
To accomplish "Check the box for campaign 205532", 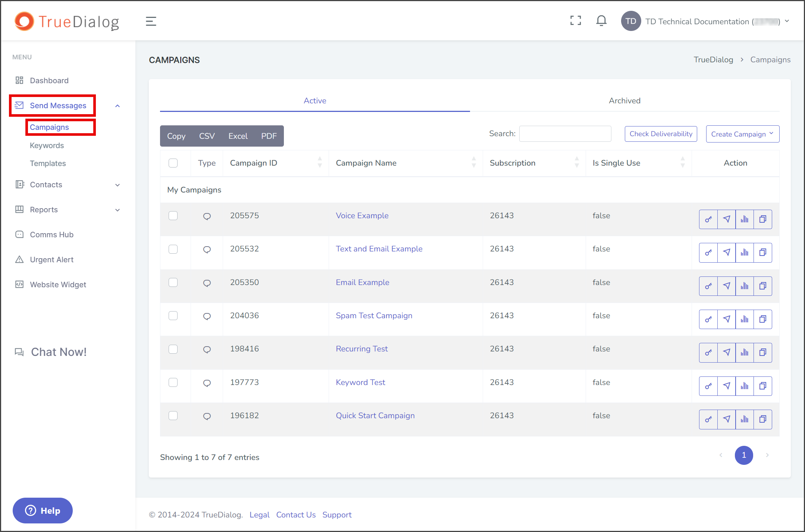I will (173, 249).
